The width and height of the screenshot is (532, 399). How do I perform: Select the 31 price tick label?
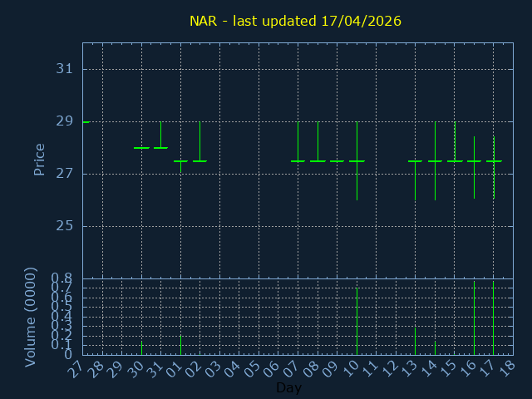click(x=64, y=69)
